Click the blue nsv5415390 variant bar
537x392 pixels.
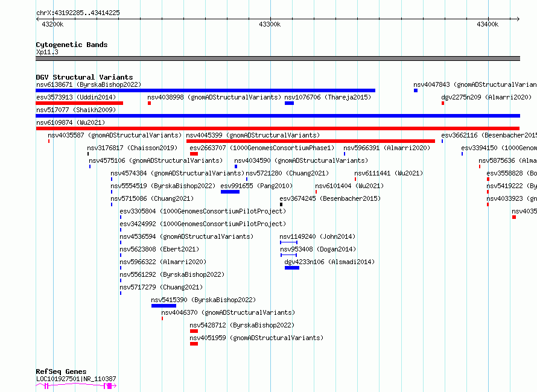[164, 306]
